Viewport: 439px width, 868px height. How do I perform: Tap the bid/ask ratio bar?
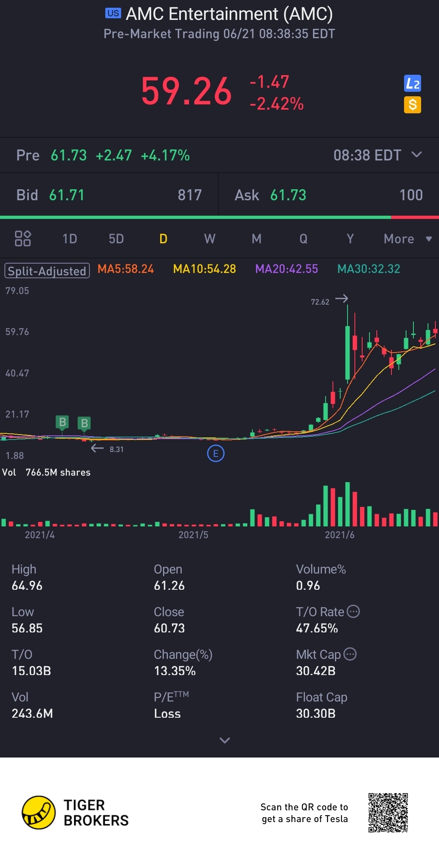[219, 217]
